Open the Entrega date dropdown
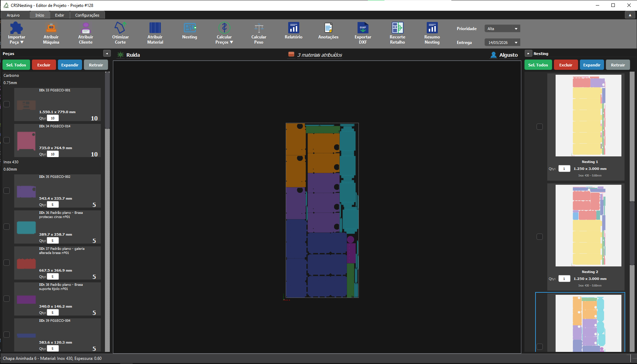The width and height of the screenshot is (637, 364). pyautogui.click(x=502, y=43)
